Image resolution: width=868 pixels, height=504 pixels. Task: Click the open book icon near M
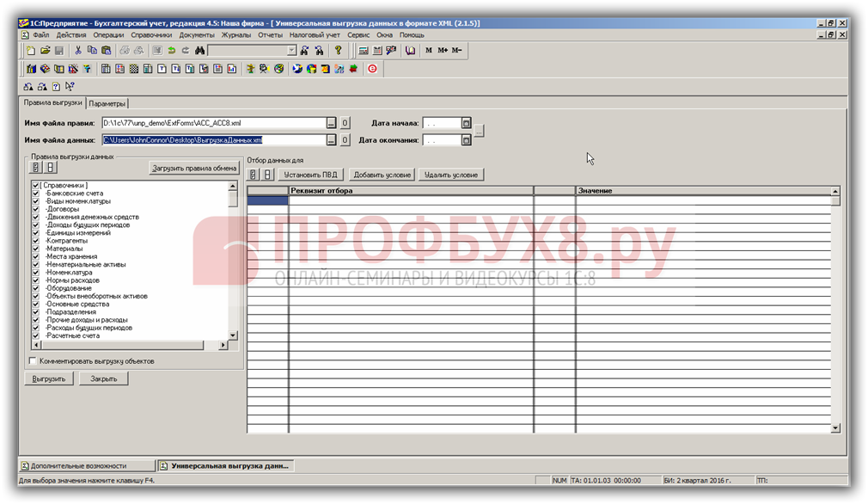tap(410, 51)
